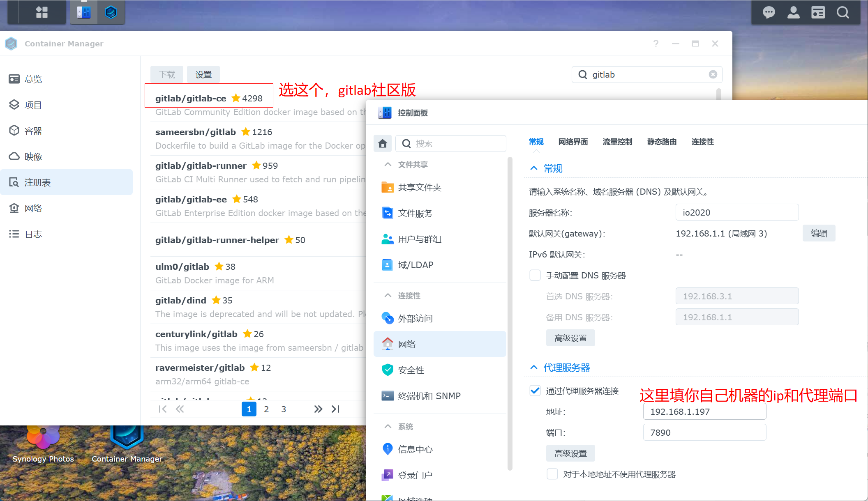Collapse the 常规 section
Image resolution: width=868 pixels, height=501 pixels.
(x=533, y=168)
